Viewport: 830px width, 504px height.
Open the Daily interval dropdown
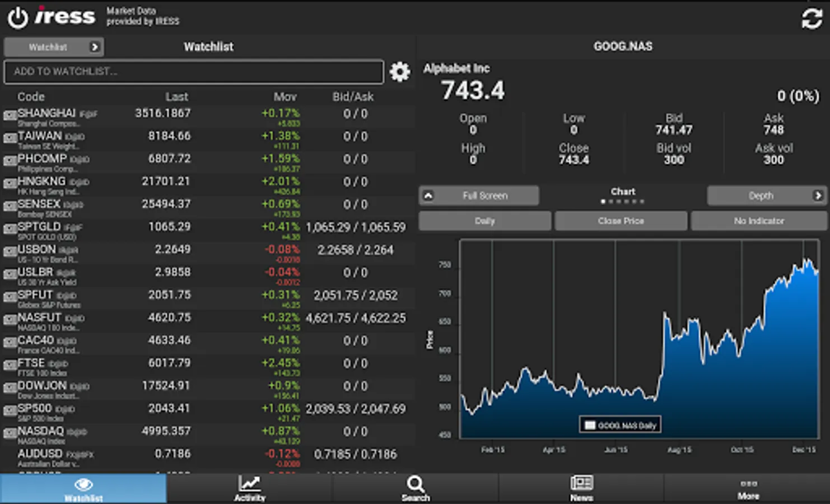point(485,221)
